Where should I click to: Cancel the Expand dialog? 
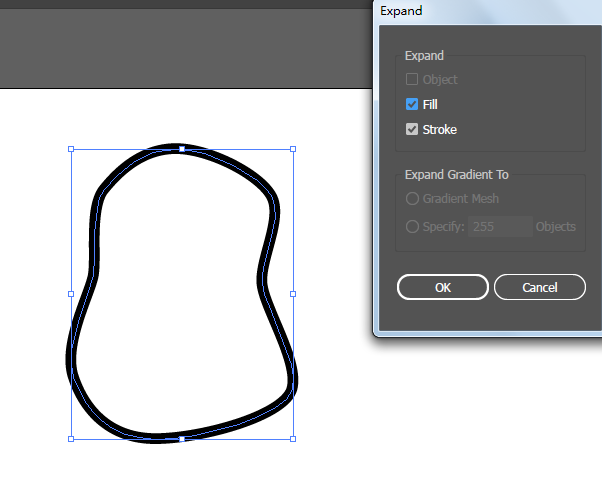point(540,287)
